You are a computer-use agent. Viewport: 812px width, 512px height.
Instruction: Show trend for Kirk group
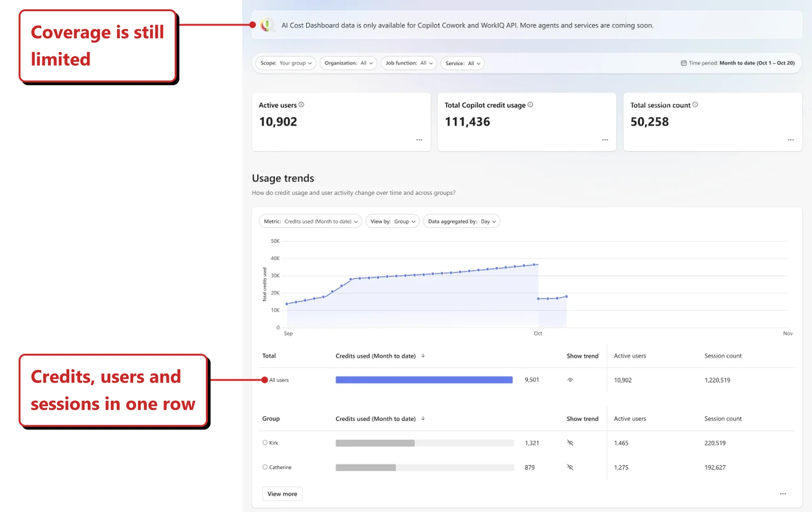[570, 443]
